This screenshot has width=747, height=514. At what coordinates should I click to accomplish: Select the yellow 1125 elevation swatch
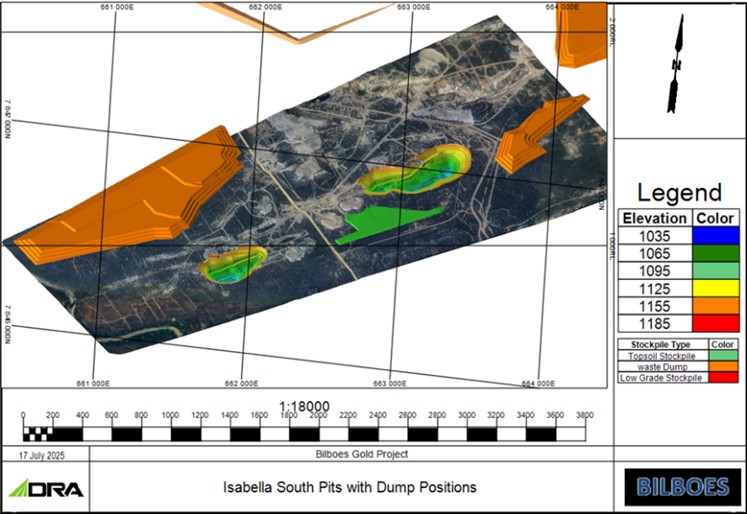click(715, 289)
